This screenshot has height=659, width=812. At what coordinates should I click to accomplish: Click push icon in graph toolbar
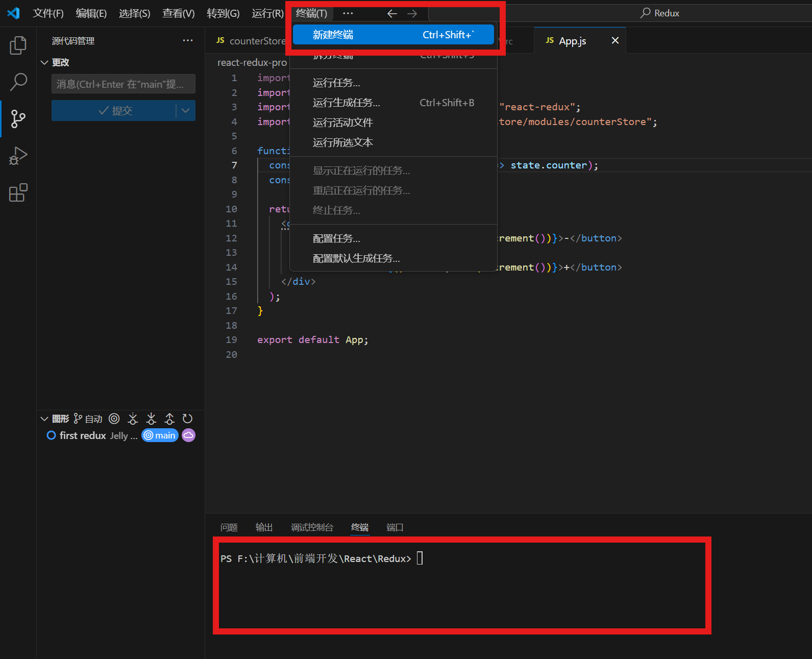[169, 419]
